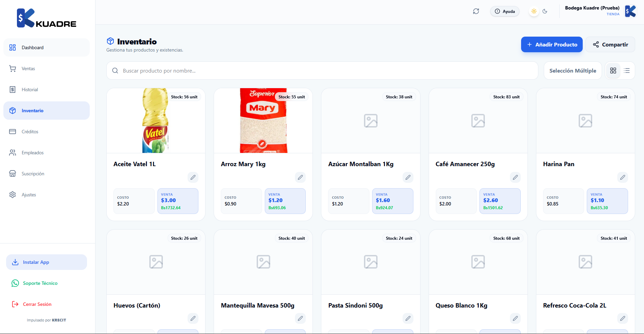
Task: Focus the Buscar producto search field
Action: pyautogui.click(x=322, y=71)
